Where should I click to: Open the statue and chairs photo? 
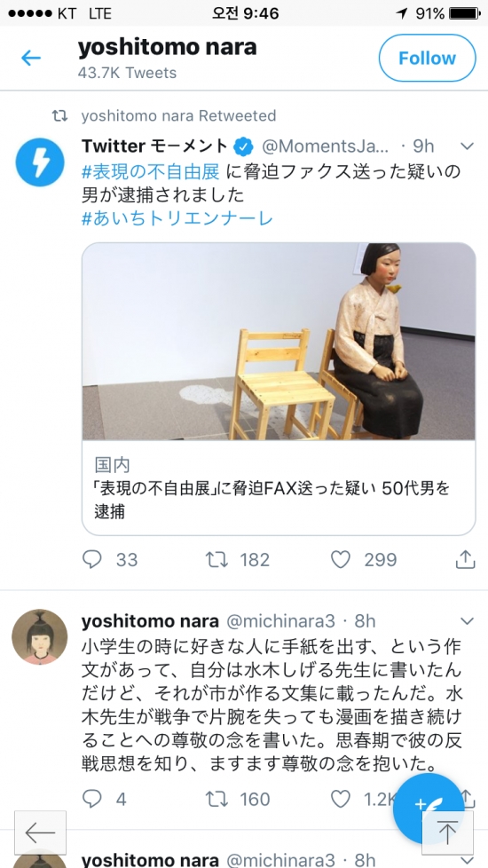click(279, 342)
